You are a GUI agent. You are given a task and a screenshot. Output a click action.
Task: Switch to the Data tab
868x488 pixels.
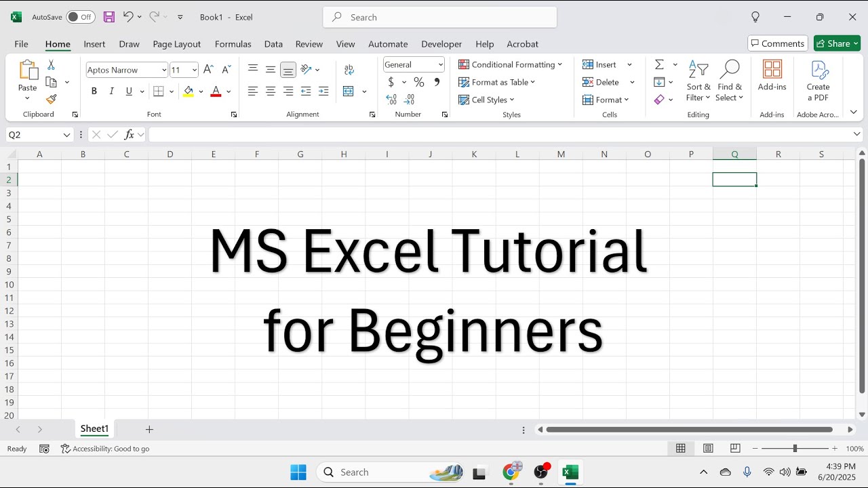273,44
